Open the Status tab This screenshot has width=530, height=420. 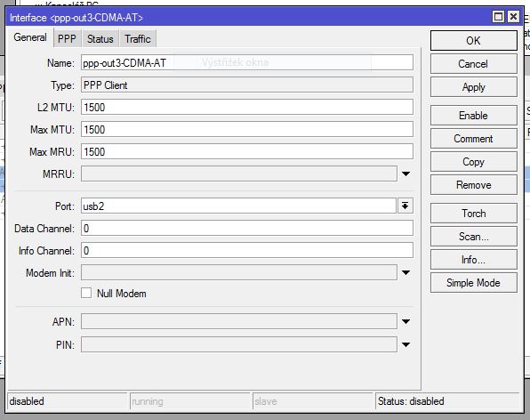[100, 39]
